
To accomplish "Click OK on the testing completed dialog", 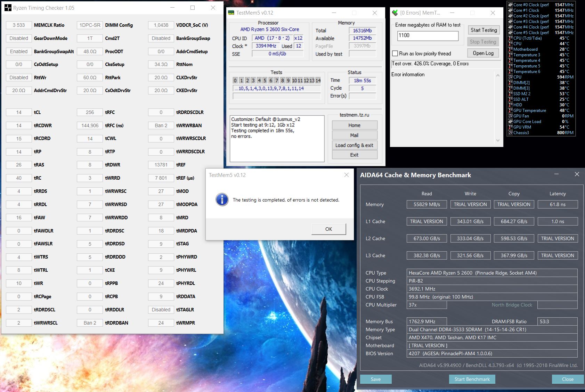I will pos(328,229).
